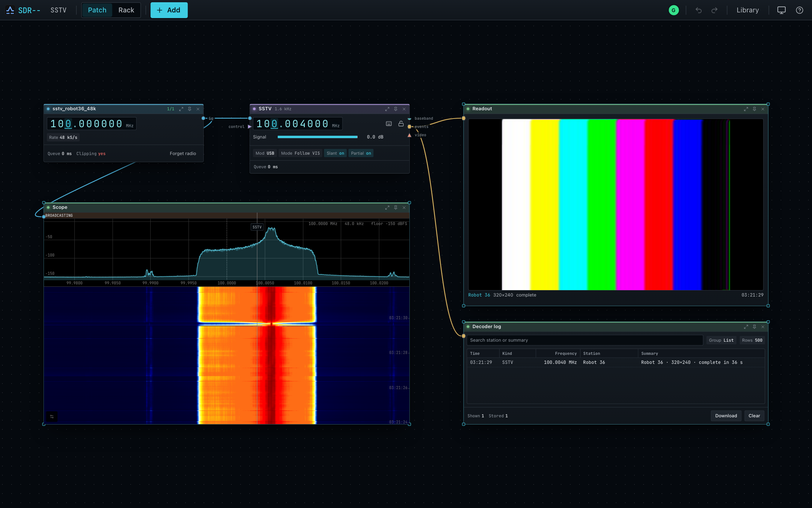Viewport: 812px width, 508px height.
Task: Open the Rows 500 selector
Action: point(752,340)
